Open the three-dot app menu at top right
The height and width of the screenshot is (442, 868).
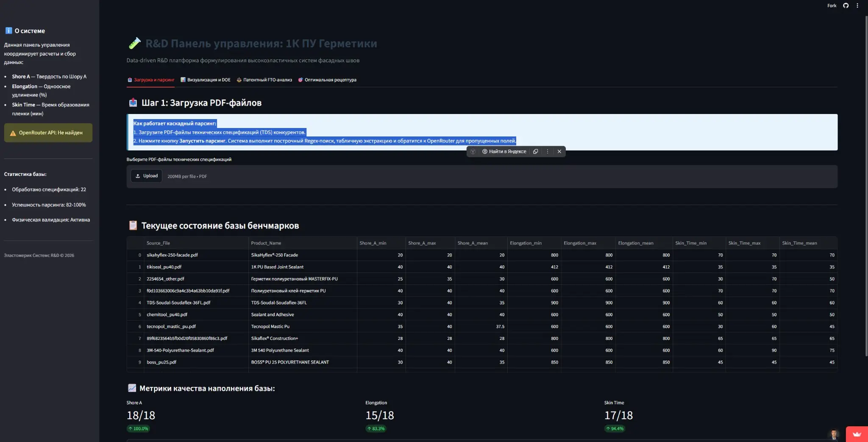click(857, 6)
